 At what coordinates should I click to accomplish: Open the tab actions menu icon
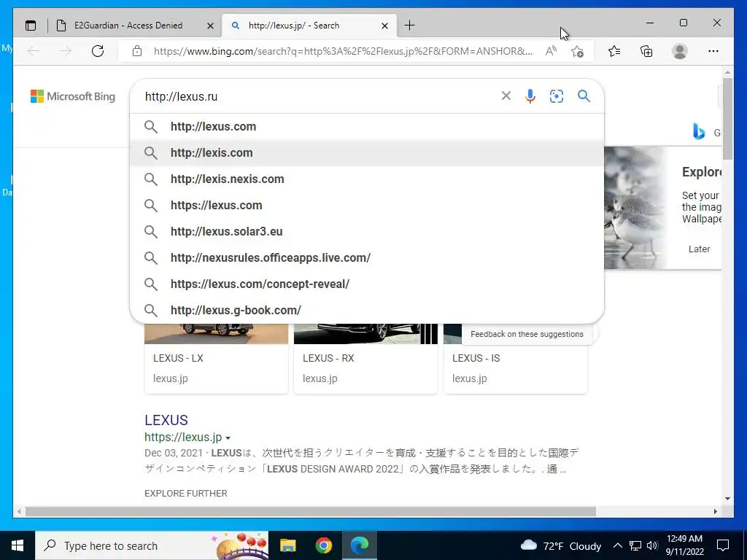tap(31, 26)
